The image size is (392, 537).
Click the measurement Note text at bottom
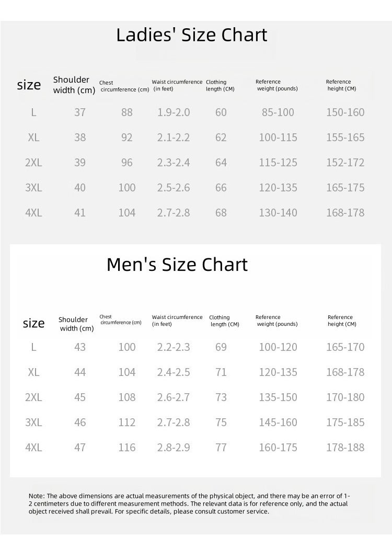189,504
